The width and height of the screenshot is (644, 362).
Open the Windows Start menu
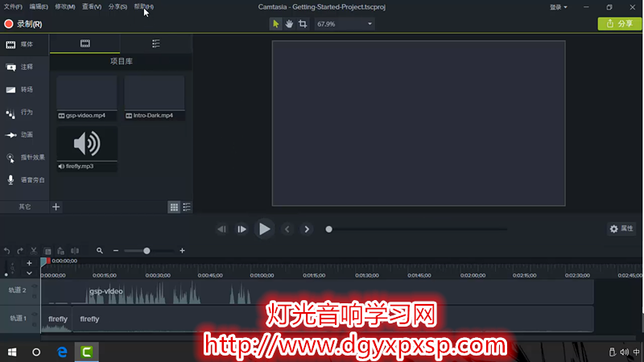[12, 352]
